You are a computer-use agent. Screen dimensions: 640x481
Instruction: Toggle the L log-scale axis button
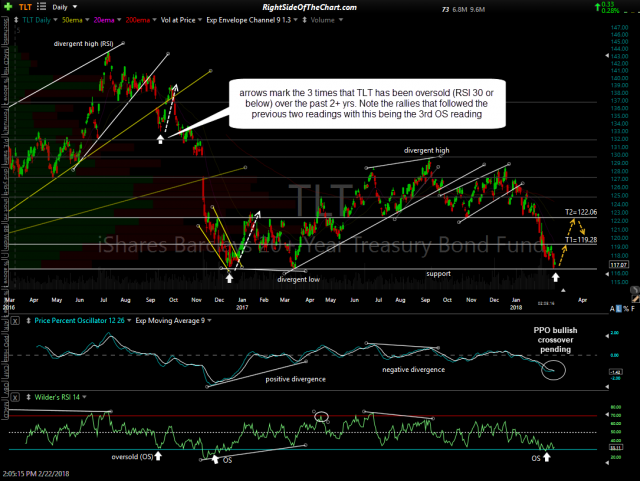pos(619,309)
